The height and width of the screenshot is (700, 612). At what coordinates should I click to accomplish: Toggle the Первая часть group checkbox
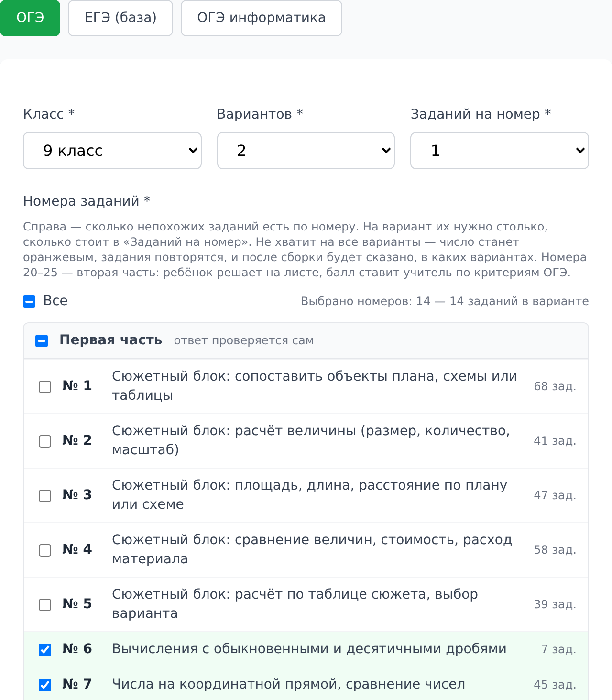42,341
